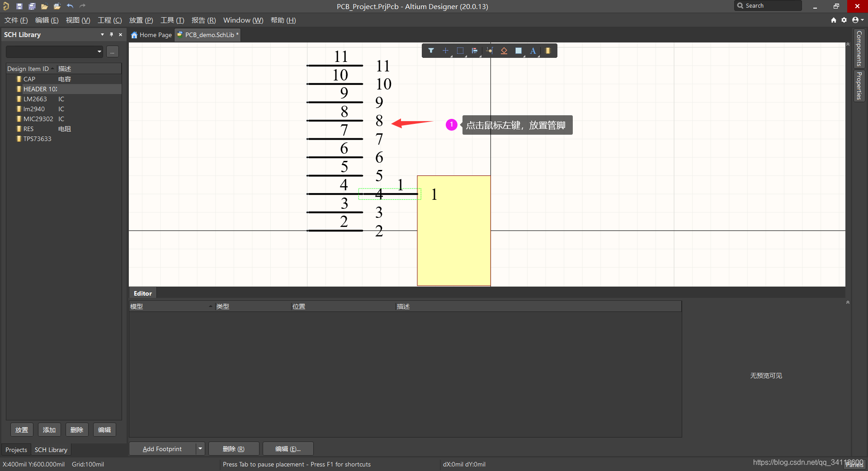Open the 工程 (C) menu
This screenshot has width=868, height=471.
pos(110,20)
